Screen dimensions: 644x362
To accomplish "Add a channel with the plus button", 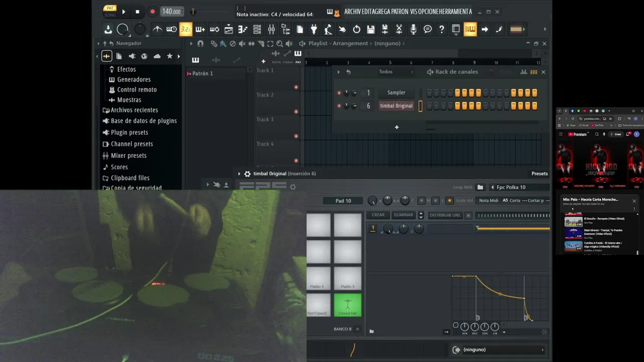I will (x=396, y=127).
